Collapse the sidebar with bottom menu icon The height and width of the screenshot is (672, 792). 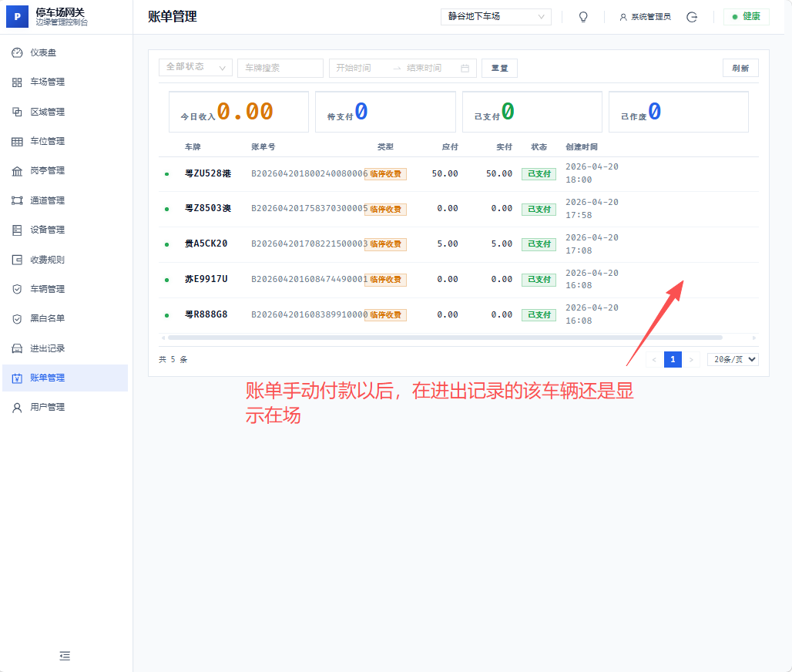point(65,656)
